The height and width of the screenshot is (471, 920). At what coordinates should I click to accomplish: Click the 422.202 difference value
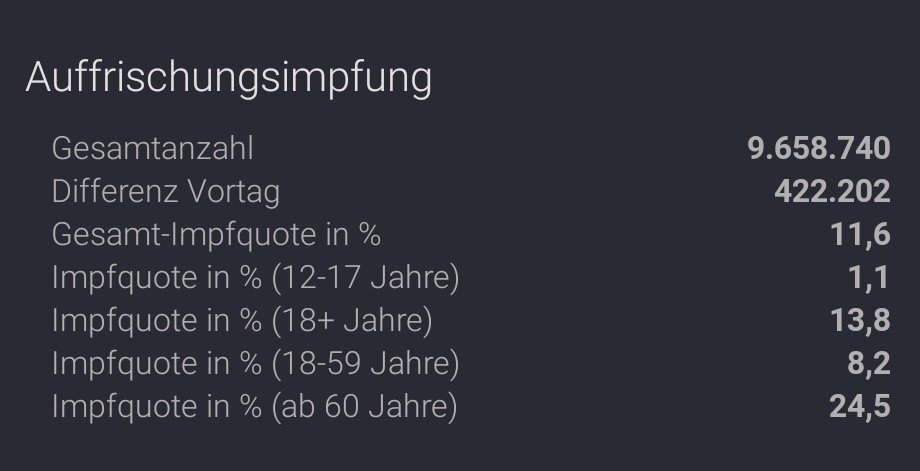(833, 192)
